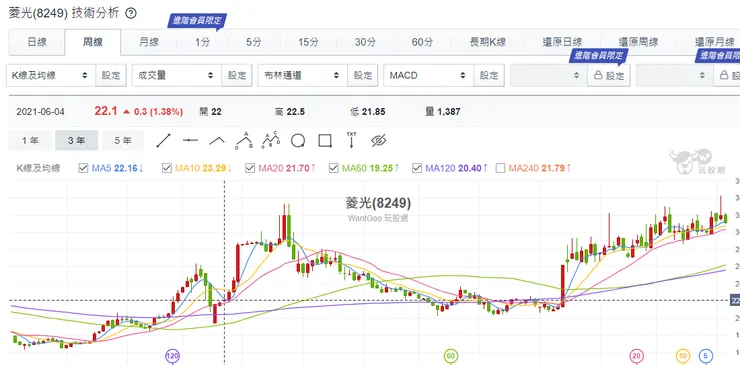Open the 布林通道 indicator dropdown
Viewport: 740px width, 365px height.
click(x=303, y=75)
